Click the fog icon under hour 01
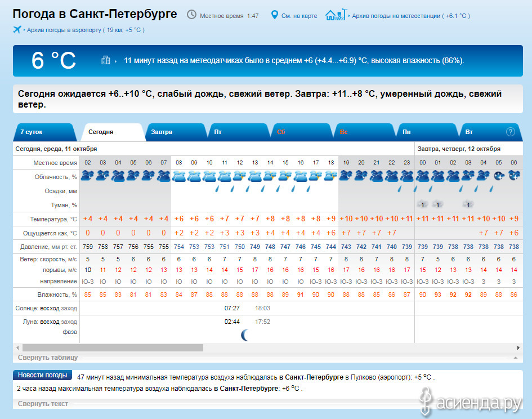Image resolution: width=532 pixels, height=419 pixels. pos(437,204)
